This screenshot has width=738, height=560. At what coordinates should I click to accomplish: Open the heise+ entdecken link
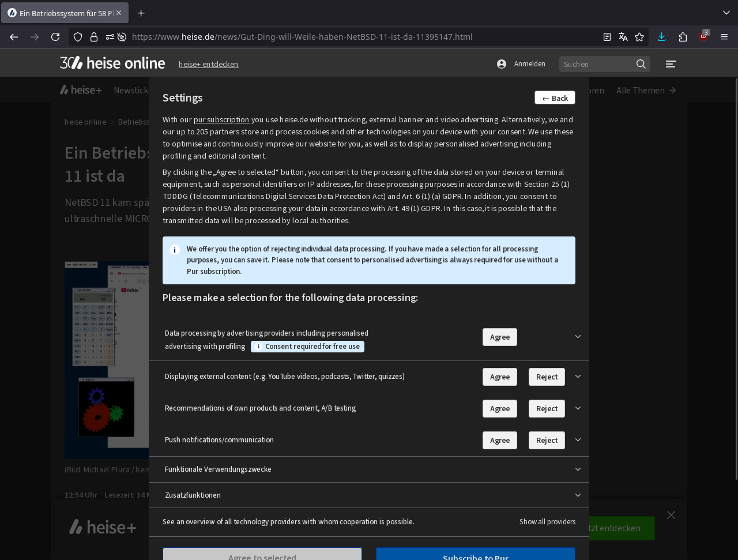pos(208,64)
